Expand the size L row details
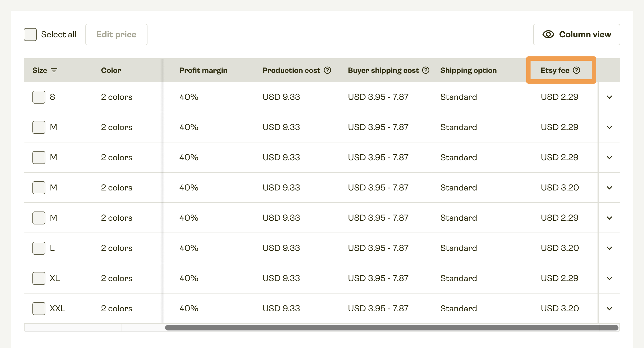The height and width of the screenshot is (348, 644). pos(609,248)
